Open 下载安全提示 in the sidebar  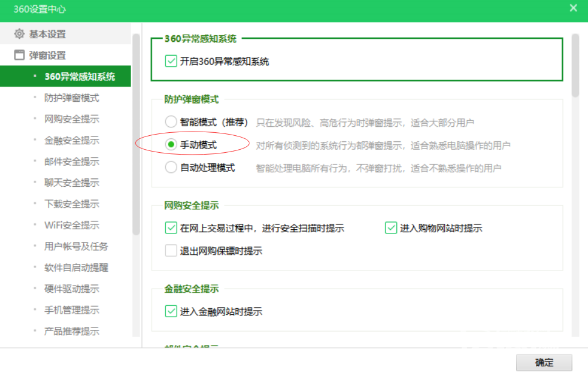point(72,204)
